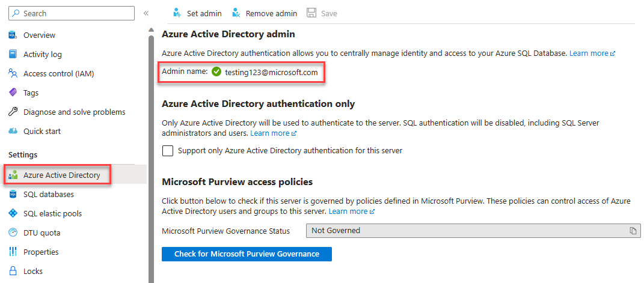Click the Locks padlock icon

pyautogui.click(x=13, y=271)
